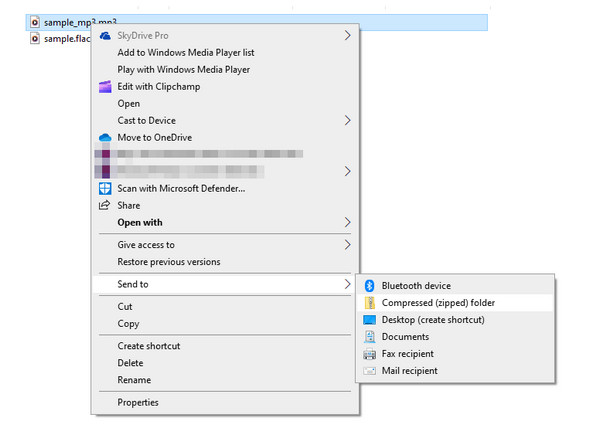Expand the Give access to submenu arrow
Image resolution: width=600 pixels, height=425 pixels.
click(347, 245)
